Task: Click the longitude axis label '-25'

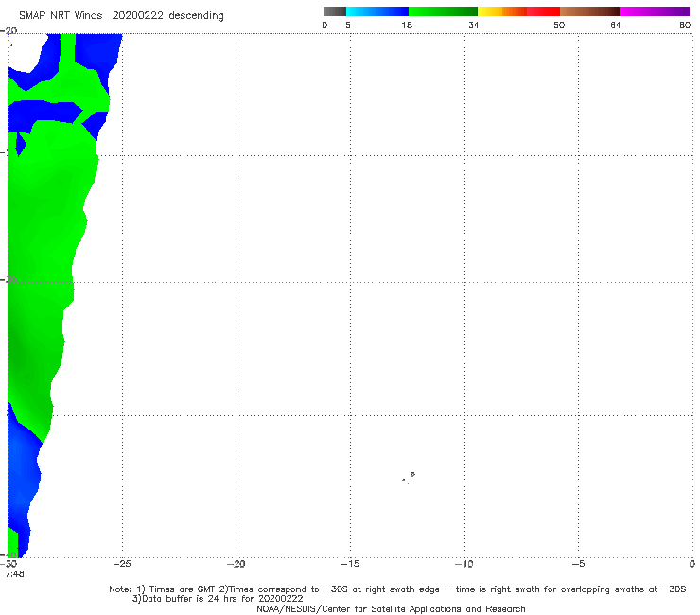Action: point(122,564)
